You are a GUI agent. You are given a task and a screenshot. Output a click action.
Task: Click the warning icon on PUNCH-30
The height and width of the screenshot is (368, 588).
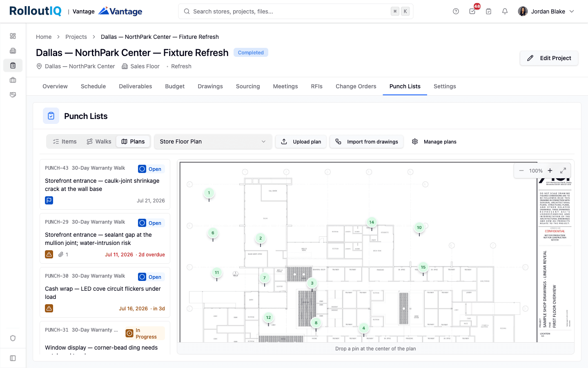pos(49,308)
